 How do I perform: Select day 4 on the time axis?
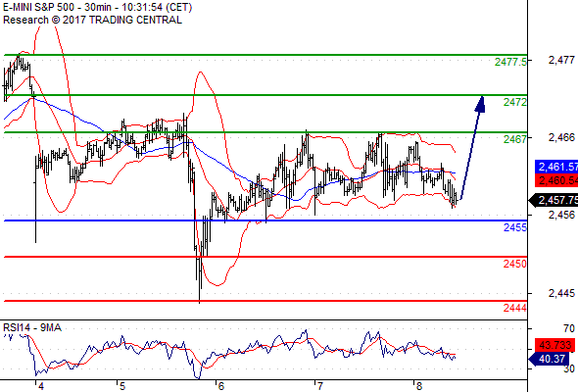[41, 386]
